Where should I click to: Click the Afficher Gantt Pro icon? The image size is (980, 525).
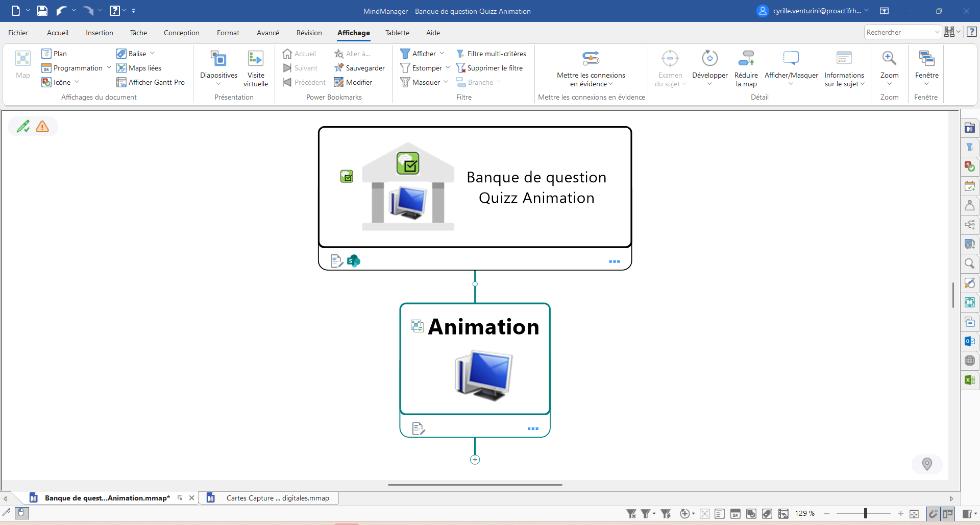point(121,82)
